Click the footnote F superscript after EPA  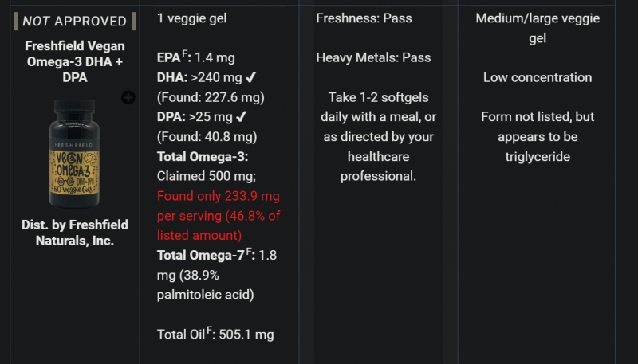[x=187, y=54]
